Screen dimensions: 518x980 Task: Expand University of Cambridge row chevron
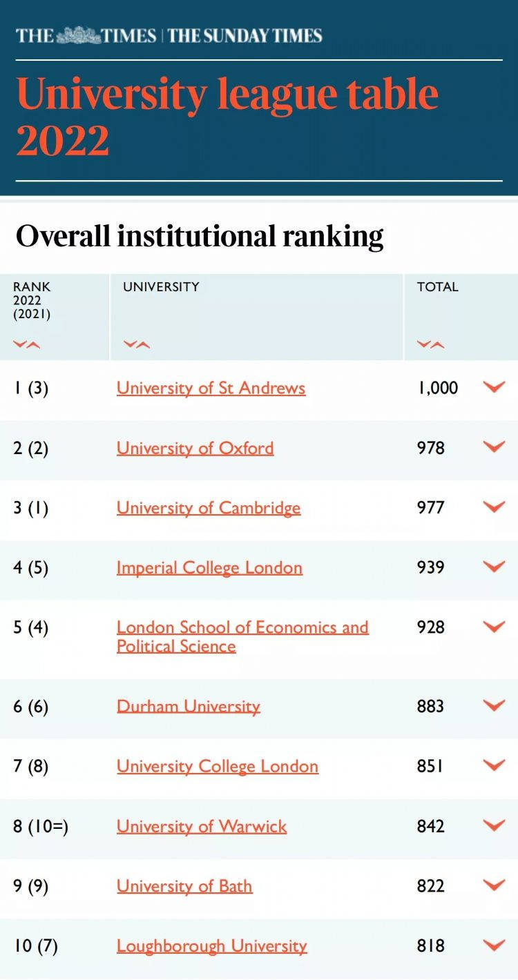(x=495, y=507)
